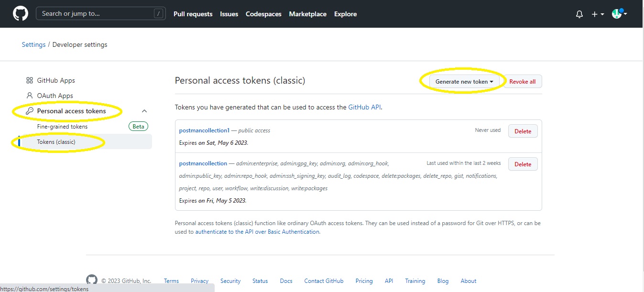Open Fine-grained tokens page

click(62, 127)
